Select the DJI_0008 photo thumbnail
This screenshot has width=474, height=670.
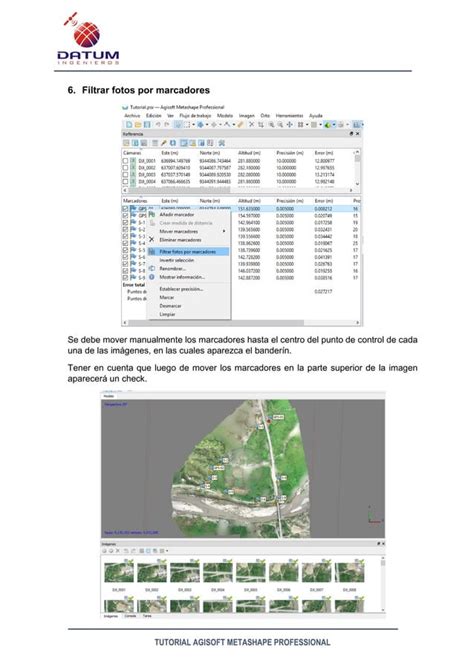pyautogui.click(x=350, y=572)
